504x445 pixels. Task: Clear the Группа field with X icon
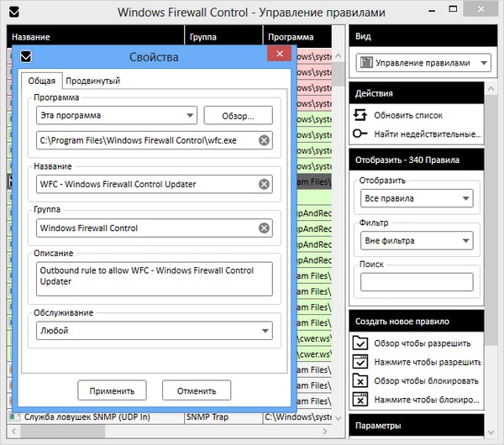[264, 228]
